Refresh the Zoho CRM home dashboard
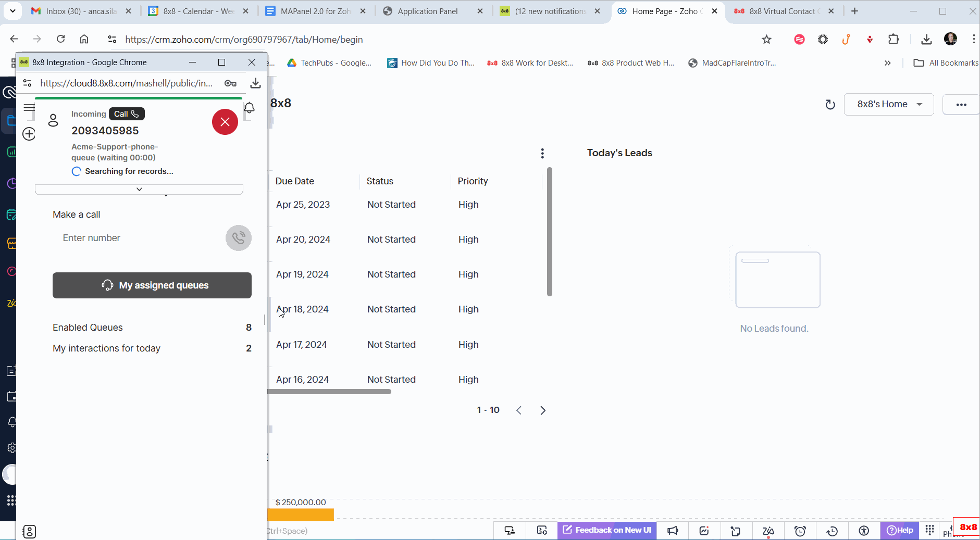Viewport: 980px width, 540px height. (x=830, y=105)
